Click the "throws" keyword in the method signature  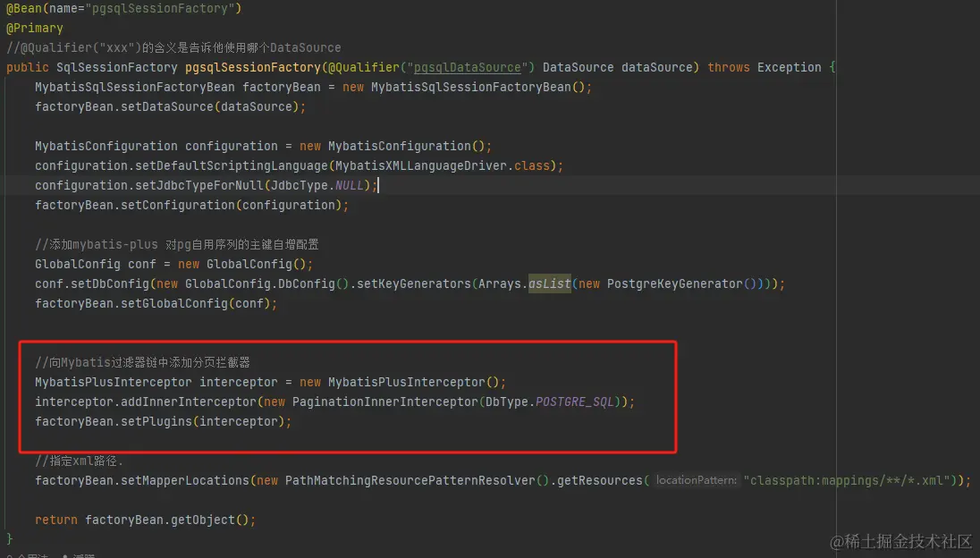(728, 67)
